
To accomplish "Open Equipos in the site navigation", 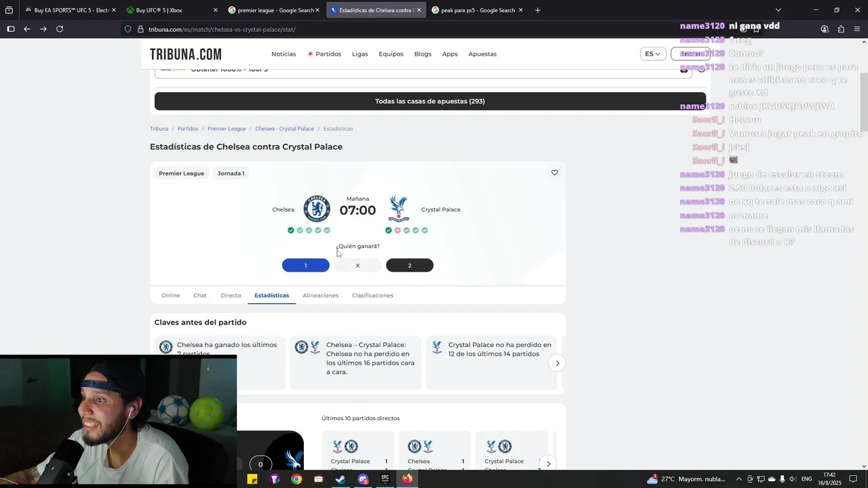I will (x=391, y=54).
